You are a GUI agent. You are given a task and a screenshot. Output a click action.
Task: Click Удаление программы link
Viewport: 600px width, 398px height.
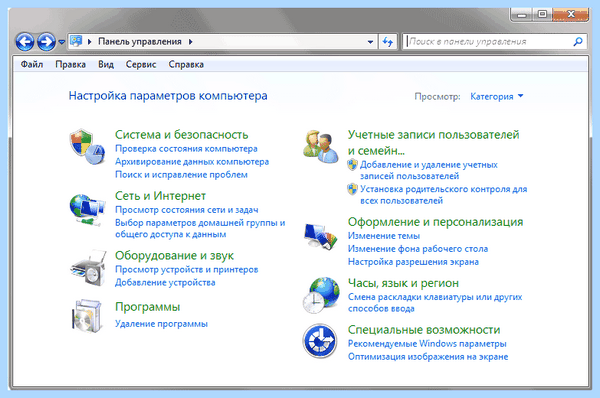pos(161,324)
